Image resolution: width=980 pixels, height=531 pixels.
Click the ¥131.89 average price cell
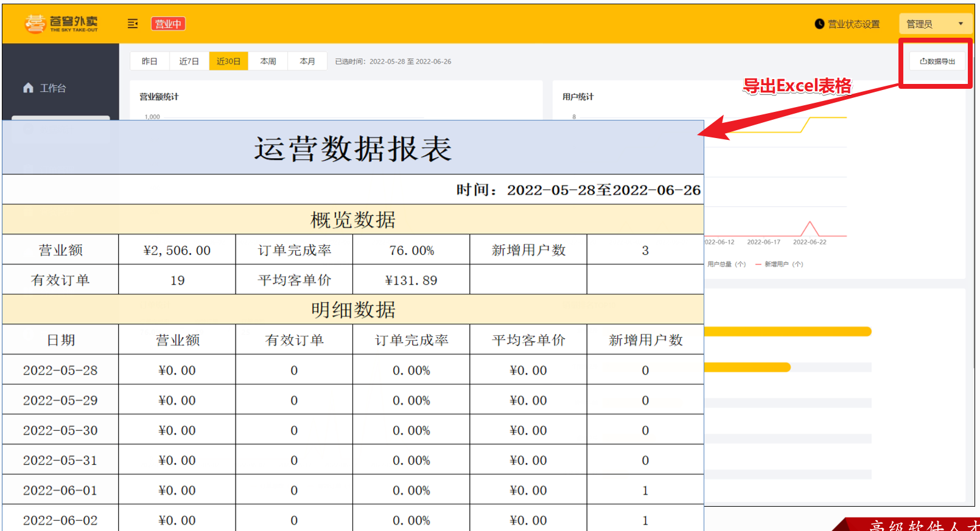411,280
